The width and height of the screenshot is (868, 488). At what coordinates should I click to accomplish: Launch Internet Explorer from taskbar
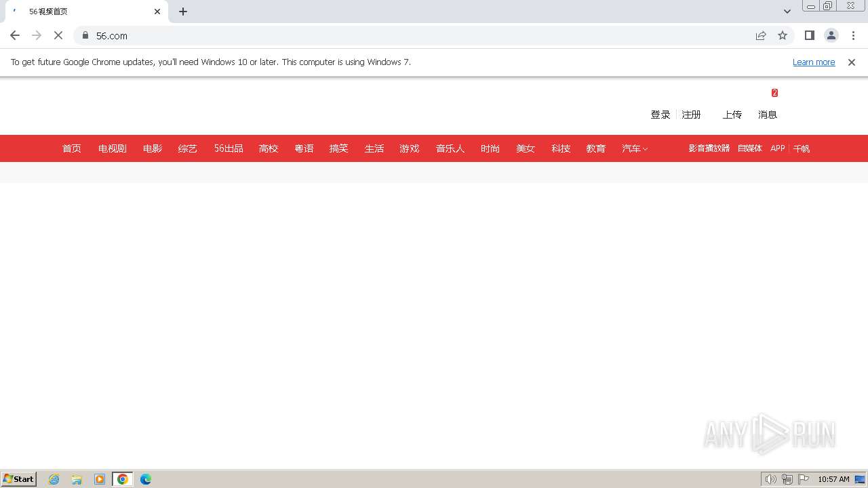pos(54,479)
